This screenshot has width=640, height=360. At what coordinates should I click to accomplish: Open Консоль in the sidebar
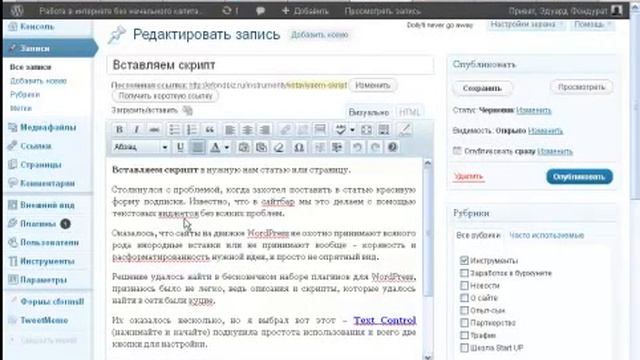point(37,27)
